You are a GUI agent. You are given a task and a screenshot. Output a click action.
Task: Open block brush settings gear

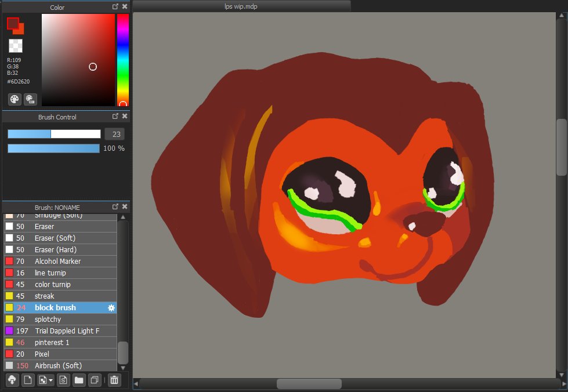coord(111,308)
